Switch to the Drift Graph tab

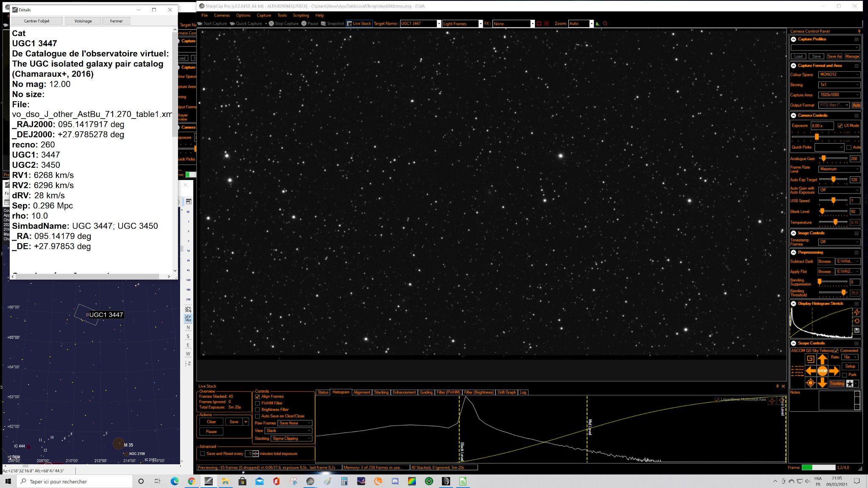point(506,392)
